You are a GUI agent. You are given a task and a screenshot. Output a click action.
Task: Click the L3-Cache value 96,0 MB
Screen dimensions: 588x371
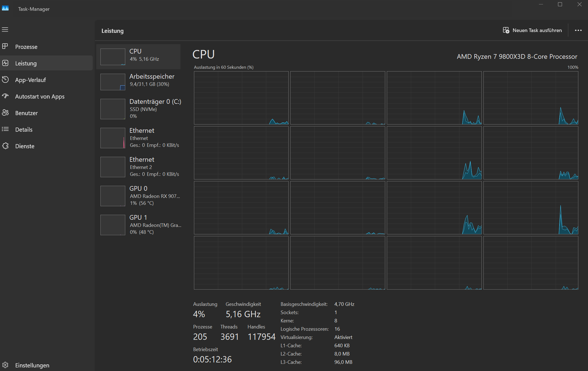pos(344,362)
